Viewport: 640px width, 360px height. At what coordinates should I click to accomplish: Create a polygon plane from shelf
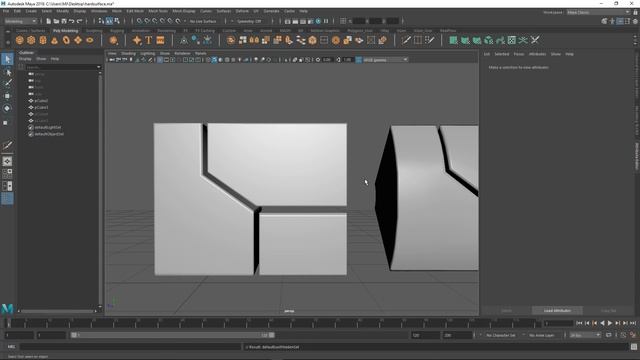[x=78, y=40]
